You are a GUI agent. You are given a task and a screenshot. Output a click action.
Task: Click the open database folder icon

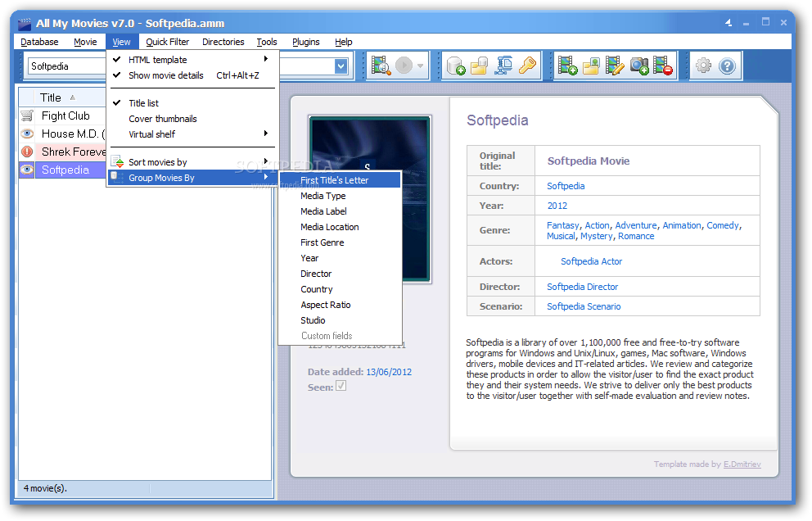480,66
